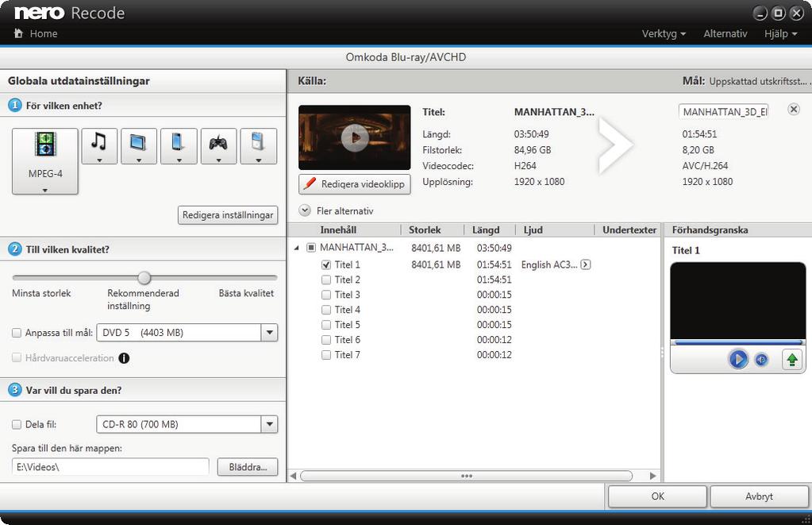
Task: Click the save folder path field
Action: 110,467
